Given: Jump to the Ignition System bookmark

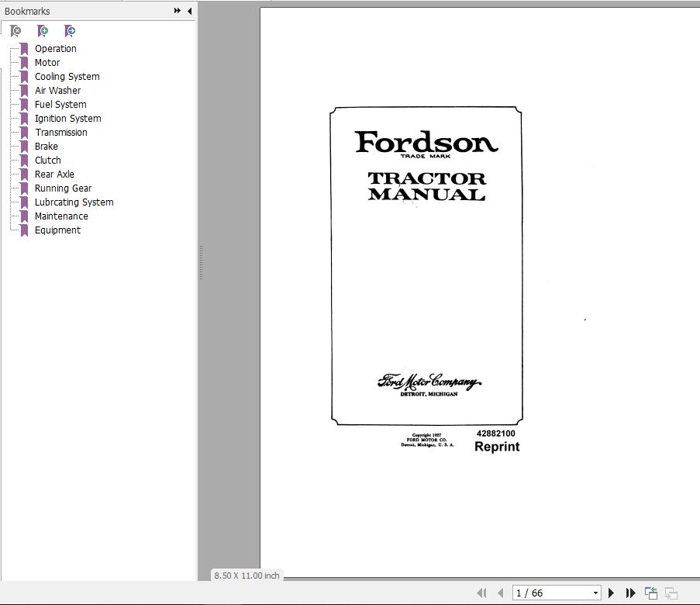Looking at the screenshot, I should coord(67,118).
